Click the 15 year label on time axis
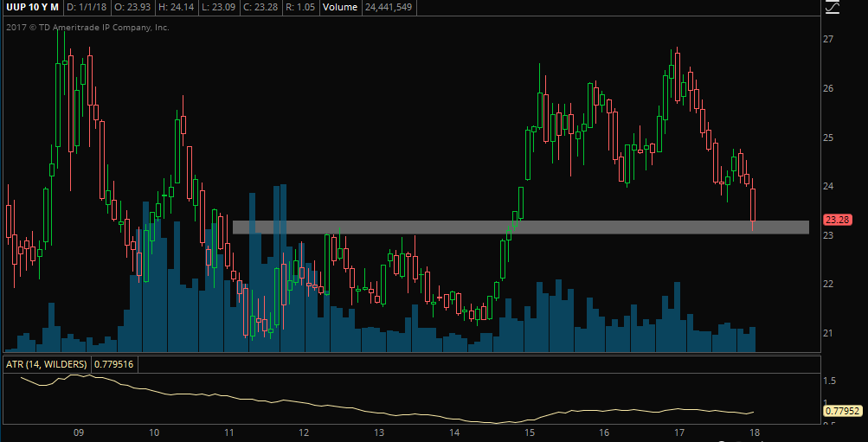Viewport: 868px width, 442px height. tap(529, 432)
